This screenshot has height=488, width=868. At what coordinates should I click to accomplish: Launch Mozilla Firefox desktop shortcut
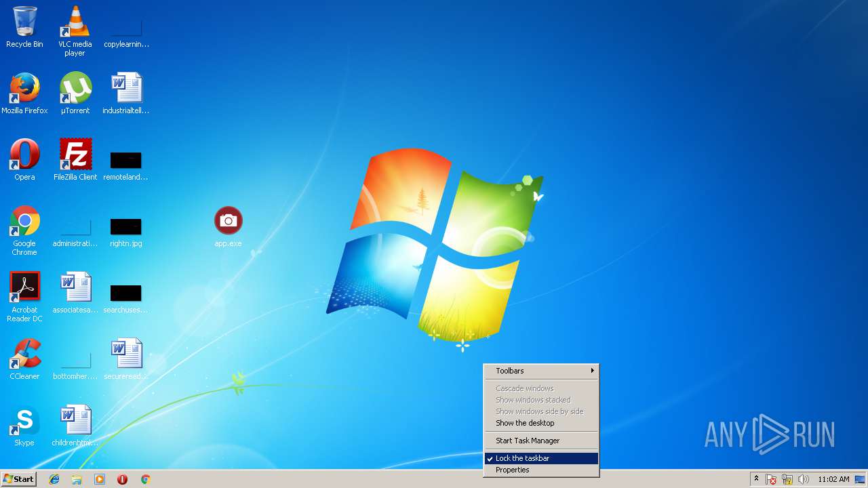[x=24, y=94]
